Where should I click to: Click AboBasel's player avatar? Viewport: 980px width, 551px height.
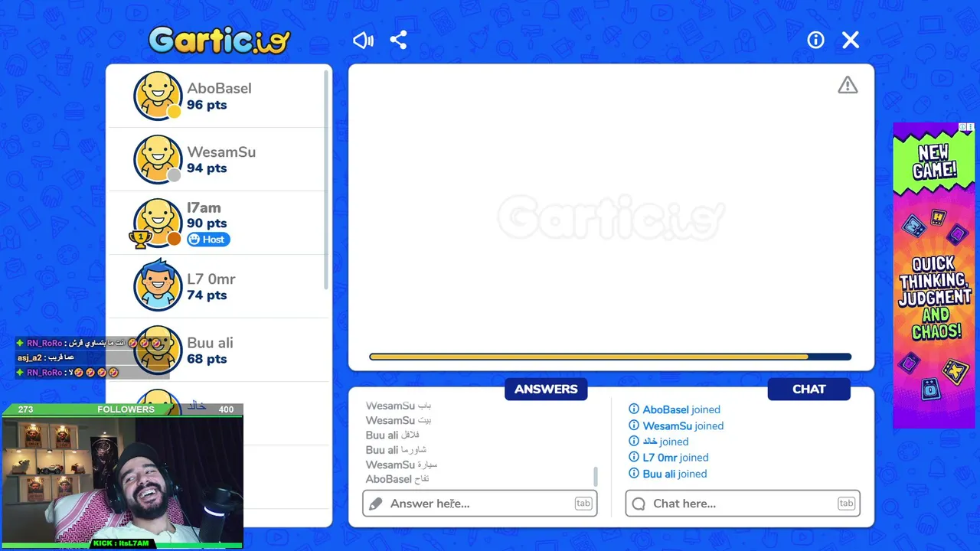[x=158, y=96]
